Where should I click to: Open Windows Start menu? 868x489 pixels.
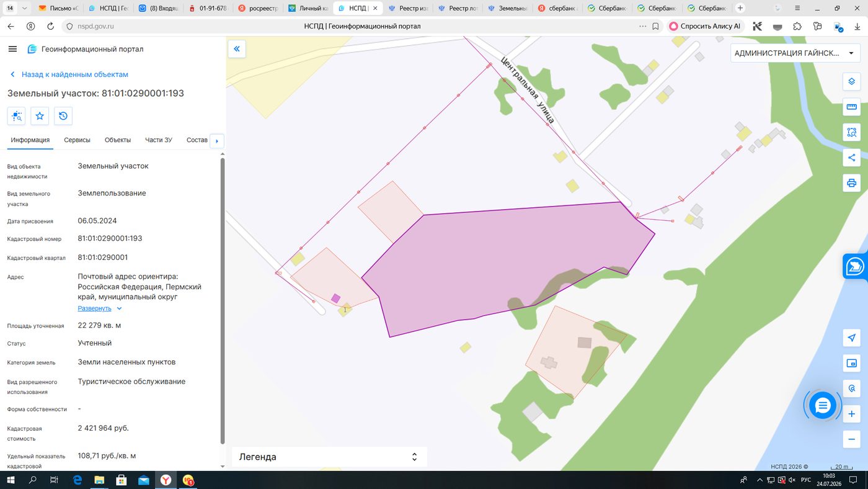coord(11,480)
